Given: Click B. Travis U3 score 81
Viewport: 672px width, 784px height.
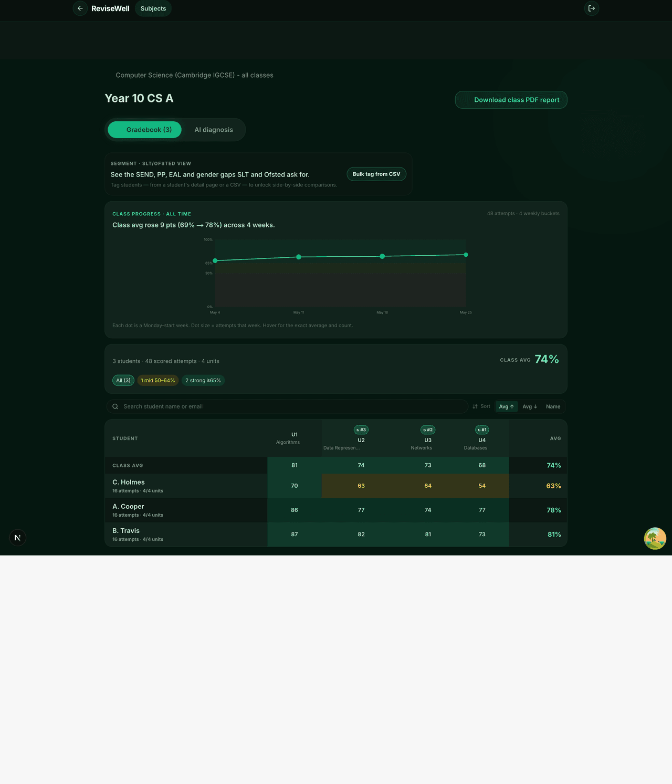Looking at the screenshot, I should 428,534.
